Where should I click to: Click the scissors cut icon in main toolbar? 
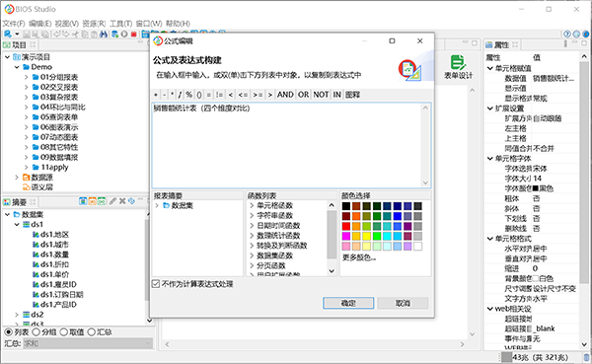pos(75,35)
